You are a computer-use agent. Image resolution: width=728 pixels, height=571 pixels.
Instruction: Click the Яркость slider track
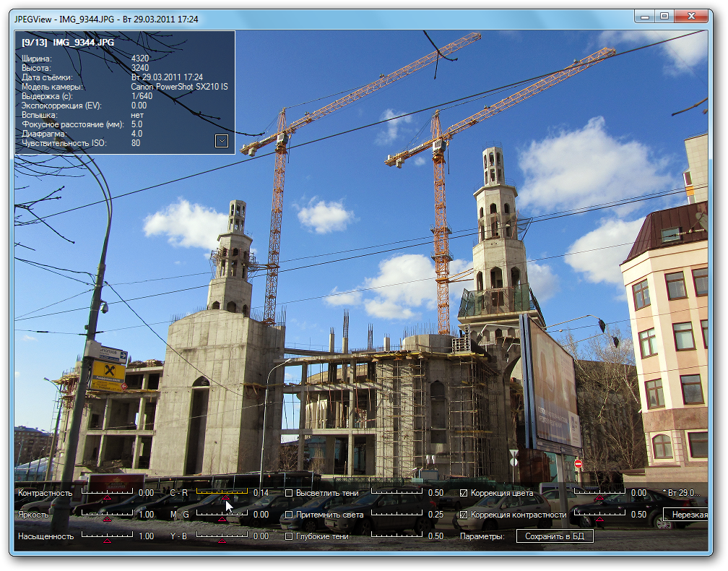coord(107,515)
